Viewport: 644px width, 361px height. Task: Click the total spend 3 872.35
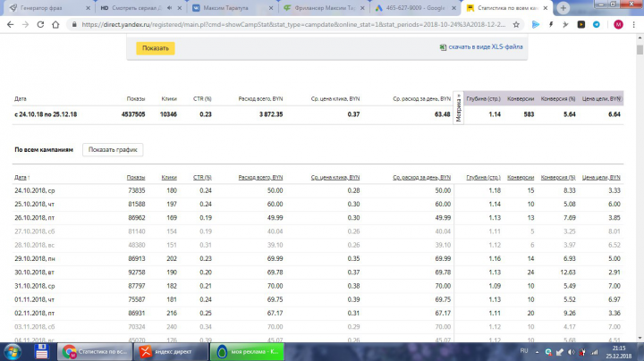pyautogui.click(x=271, y=114)
